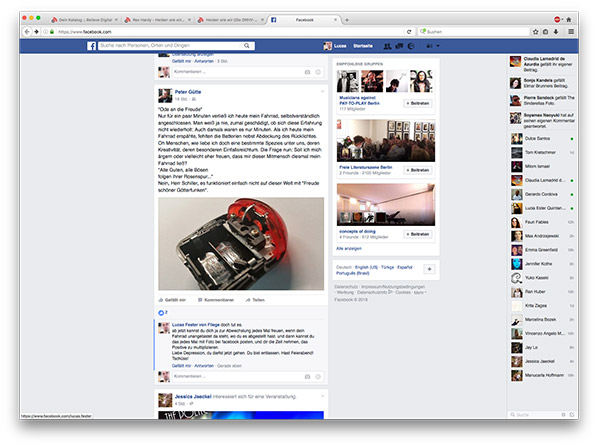
Task: Open chat with Faun Fables
Action: tap(542, 222)
